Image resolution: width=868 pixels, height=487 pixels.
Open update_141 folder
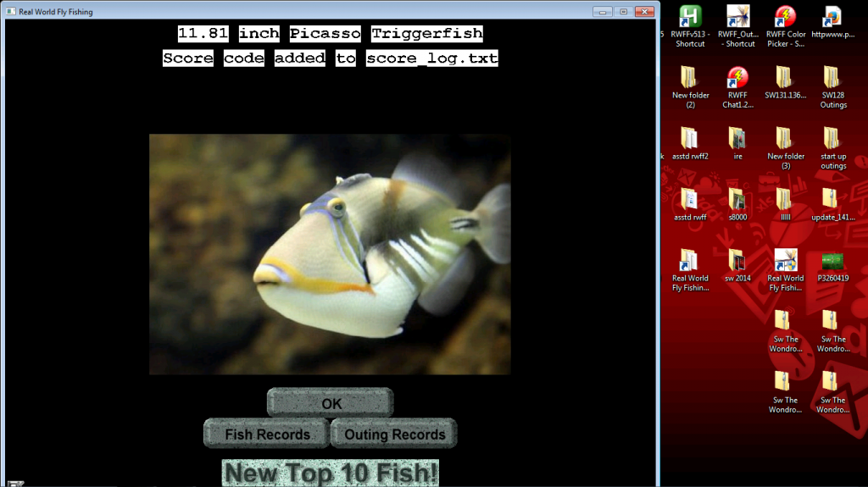pos(832,205)
